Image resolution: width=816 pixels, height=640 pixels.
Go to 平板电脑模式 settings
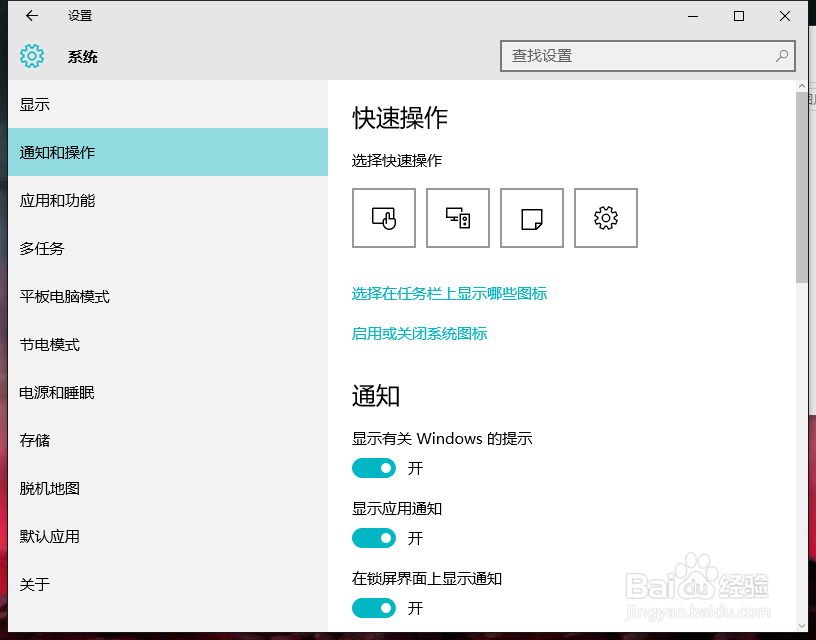(x=168, y=297)
